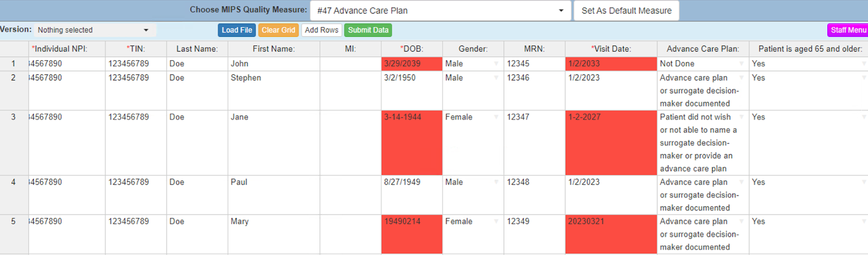
Task: Click the red Visit Date cell 1-2-2027
Action: click(x=610, y=142)
